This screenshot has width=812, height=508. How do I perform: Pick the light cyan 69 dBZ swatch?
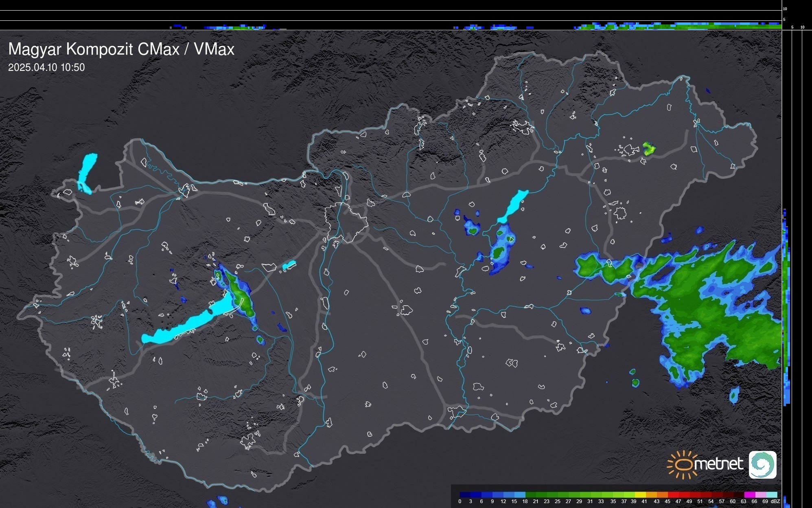pyautogui.click(x=771, y=495)
